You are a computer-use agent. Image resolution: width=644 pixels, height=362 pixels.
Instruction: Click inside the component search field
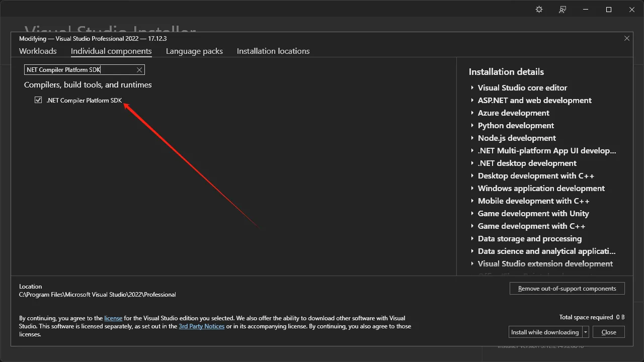(x=80, y=70)
